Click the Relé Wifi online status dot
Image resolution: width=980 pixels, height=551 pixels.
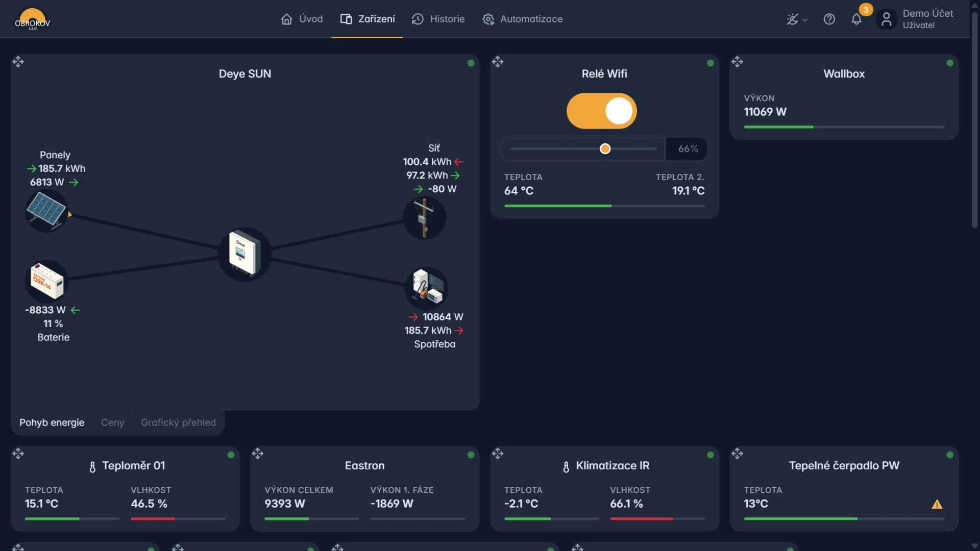click(710, 63)
